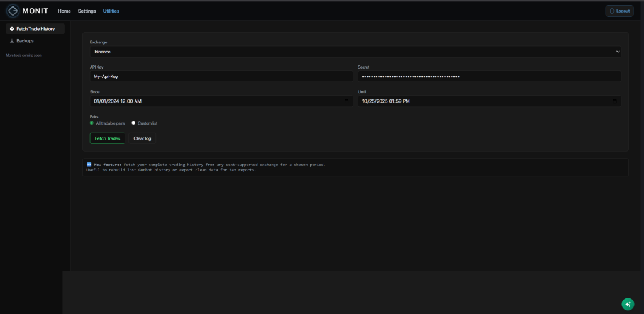Open the Since date calendar picker icon
The height and width of the screenshot is (314, 644).
tap(347, 101)
